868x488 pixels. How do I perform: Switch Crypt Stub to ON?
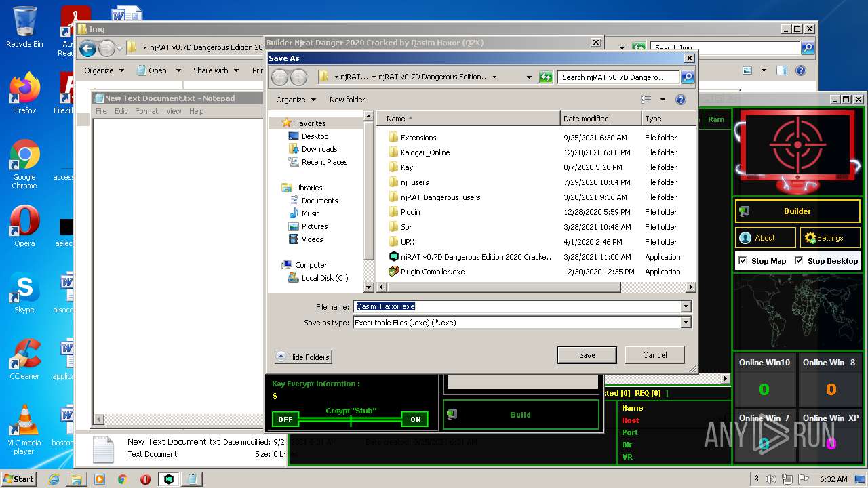(x=415, y=419)
